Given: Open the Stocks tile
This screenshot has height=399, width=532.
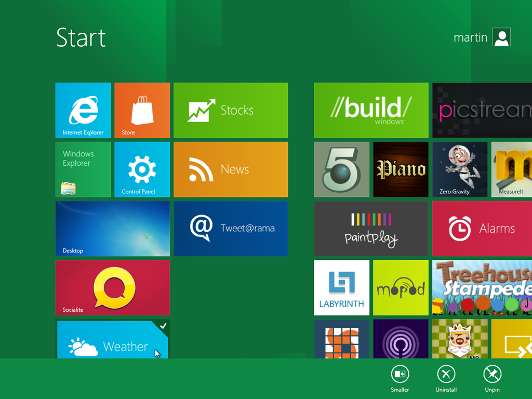Looking at the screenshot, I should click(x=231, y=110).
